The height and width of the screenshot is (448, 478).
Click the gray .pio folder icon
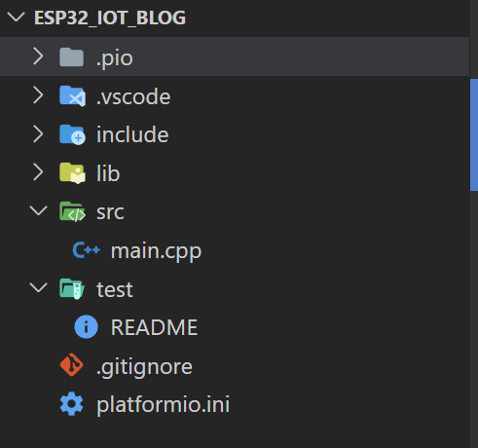72,57
